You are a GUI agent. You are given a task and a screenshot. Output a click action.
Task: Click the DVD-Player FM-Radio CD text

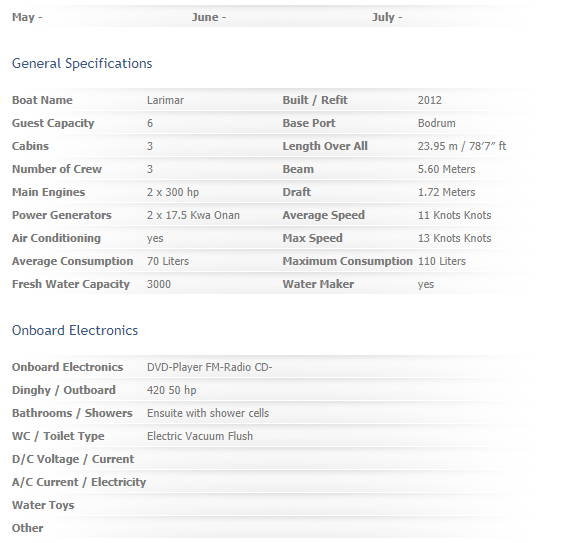point(210,367)
